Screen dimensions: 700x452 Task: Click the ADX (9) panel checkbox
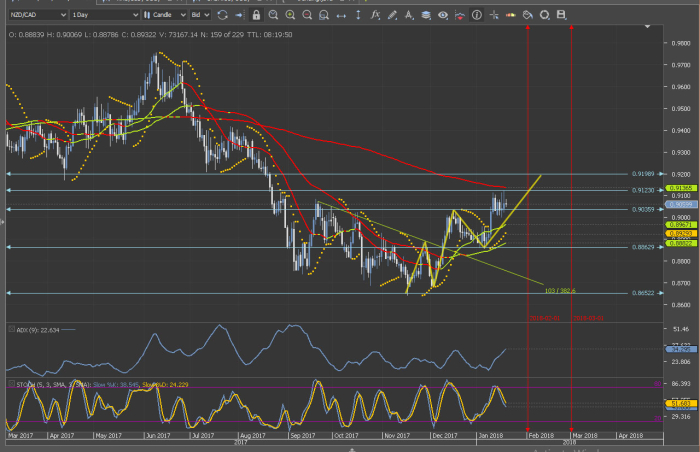coord(12,329)
